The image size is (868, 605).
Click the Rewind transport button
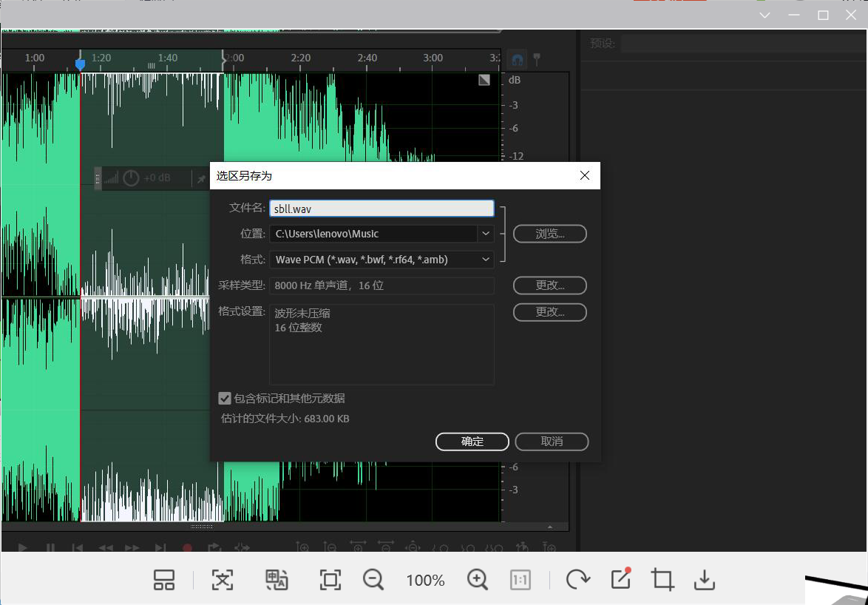(x=105, y=547)
